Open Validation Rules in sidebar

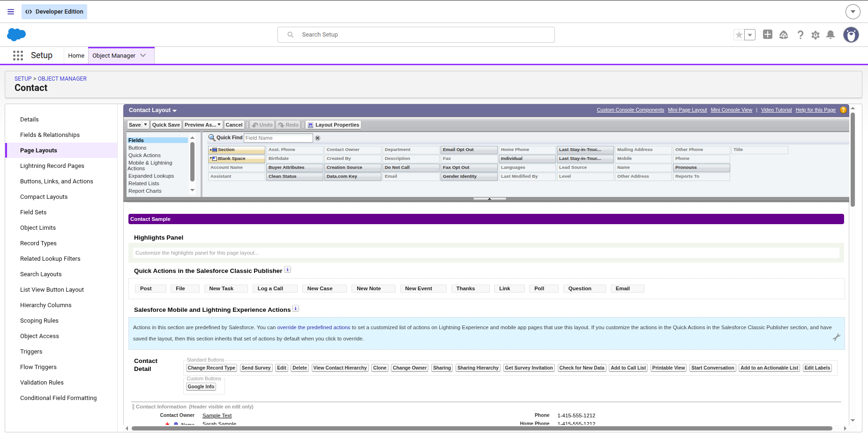click(42, 383)
